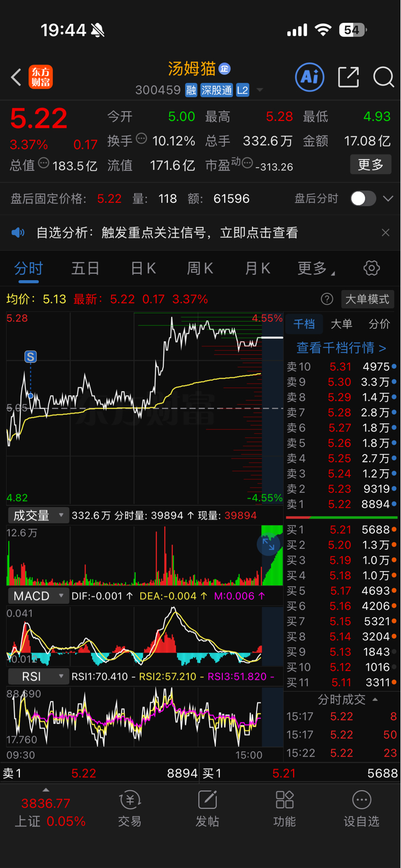Switch to 五日 tab
This screenshot has height=868, width=401.
tap(86, 268)
